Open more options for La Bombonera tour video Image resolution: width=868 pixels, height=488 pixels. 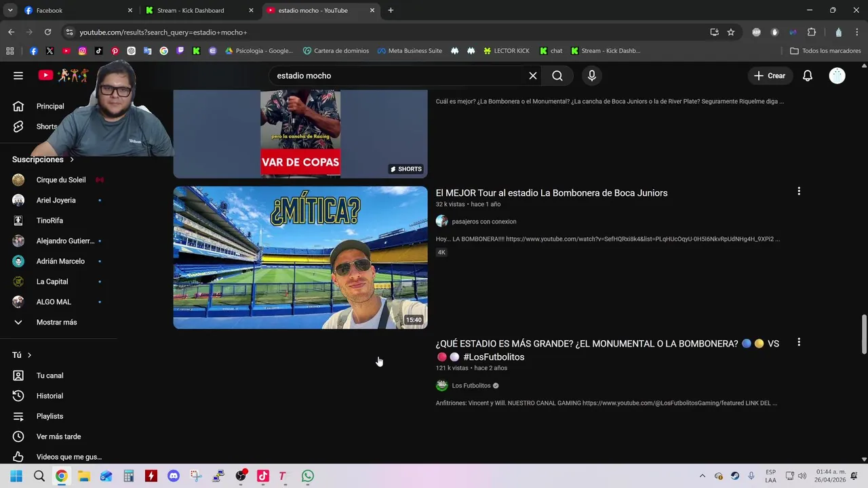click(x=799, y=192)
